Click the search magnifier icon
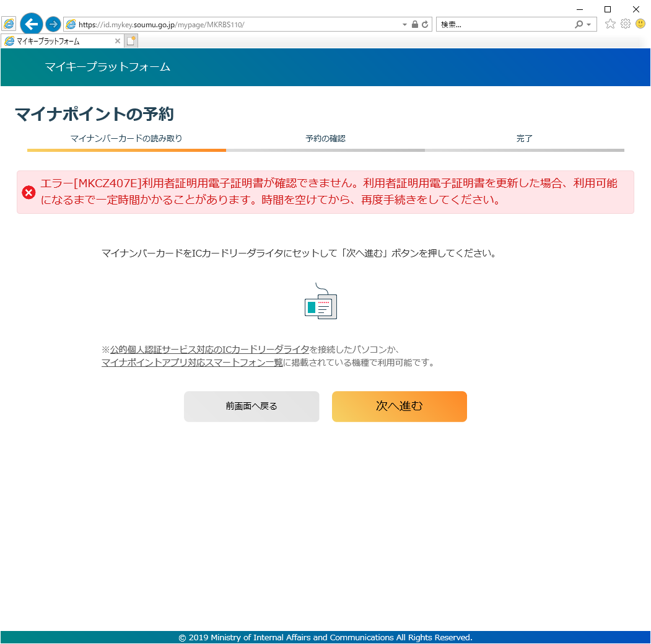651x644 pixels. (x=579, y=25)
